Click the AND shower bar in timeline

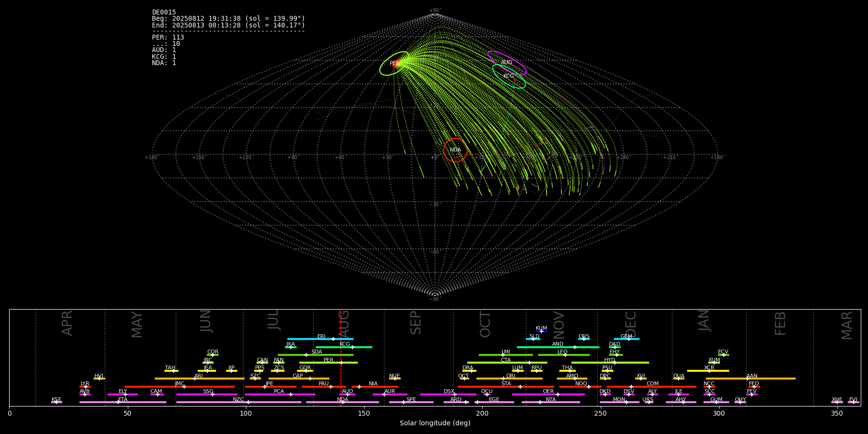click(x=558, y=347)
